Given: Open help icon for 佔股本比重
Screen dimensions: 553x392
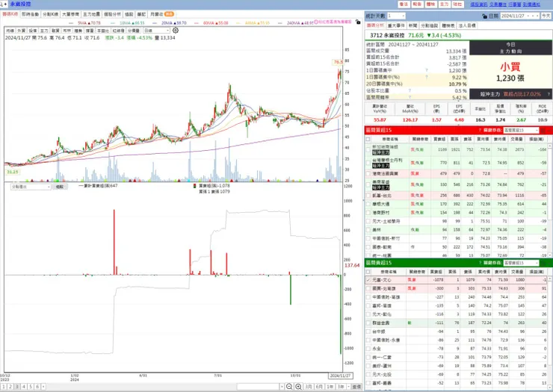Looking at the screenshot, I should coord(410,90).
